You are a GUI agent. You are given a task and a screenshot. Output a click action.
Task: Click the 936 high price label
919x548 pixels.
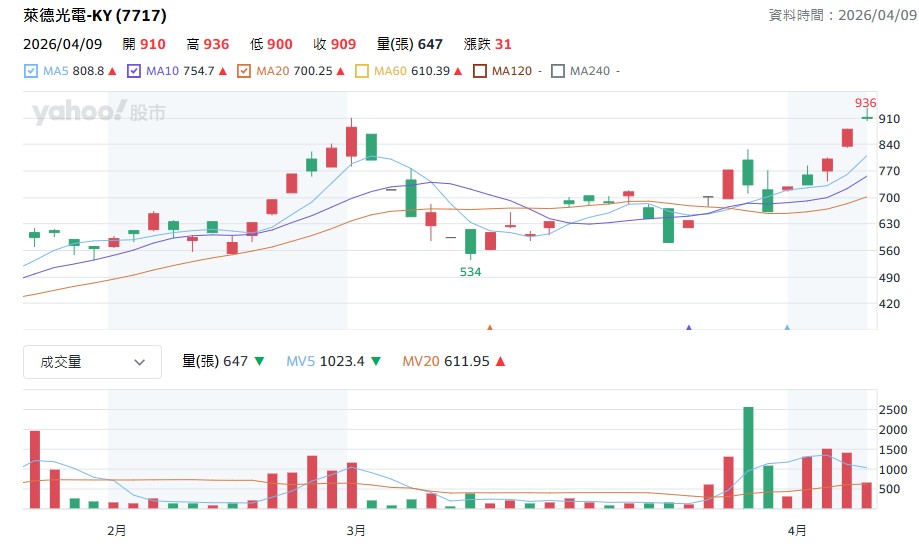865,103
